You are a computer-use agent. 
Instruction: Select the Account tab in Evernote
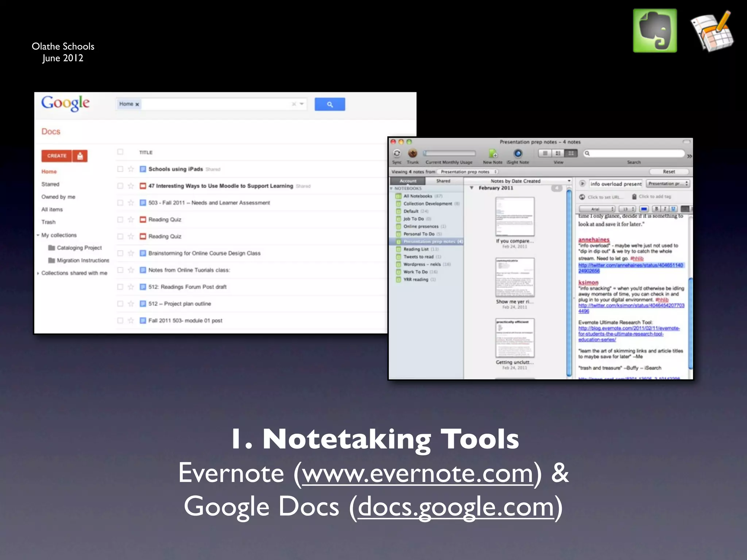[x=408, y=181]
